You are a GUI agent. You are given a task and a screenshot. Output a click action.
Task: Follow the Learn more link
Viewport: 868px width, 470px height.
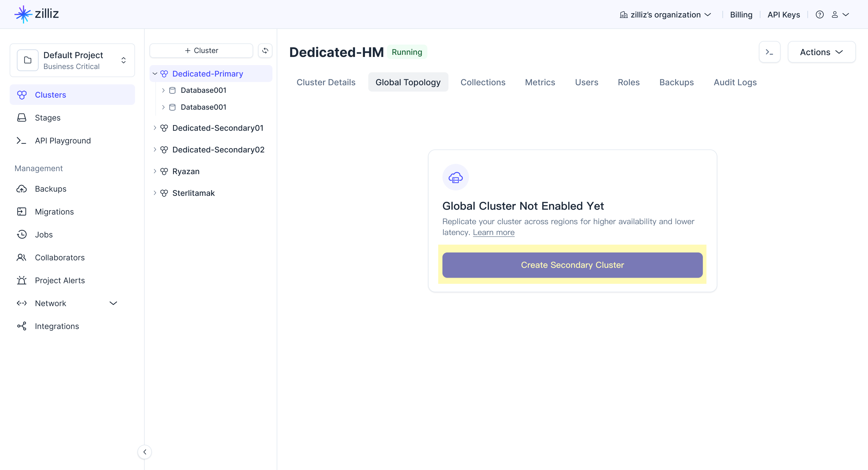pyautogui.click(x=493, y=233)
